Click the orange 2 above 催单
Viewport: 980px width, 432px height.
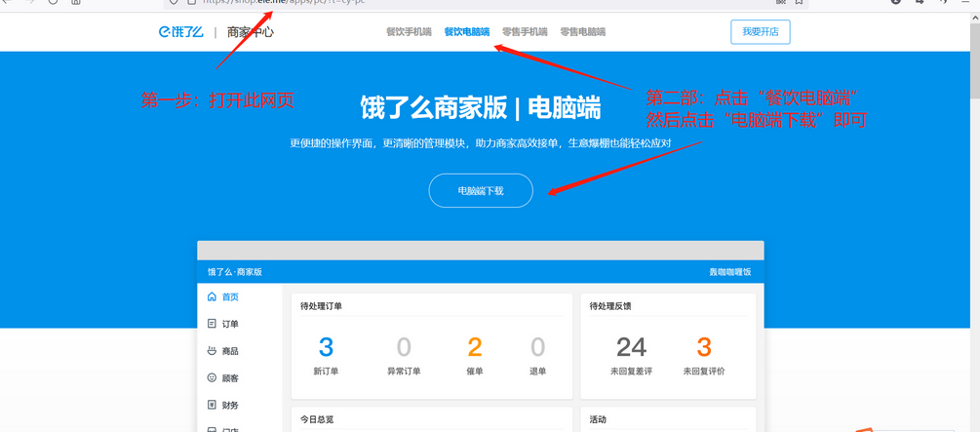click(475, 347)
